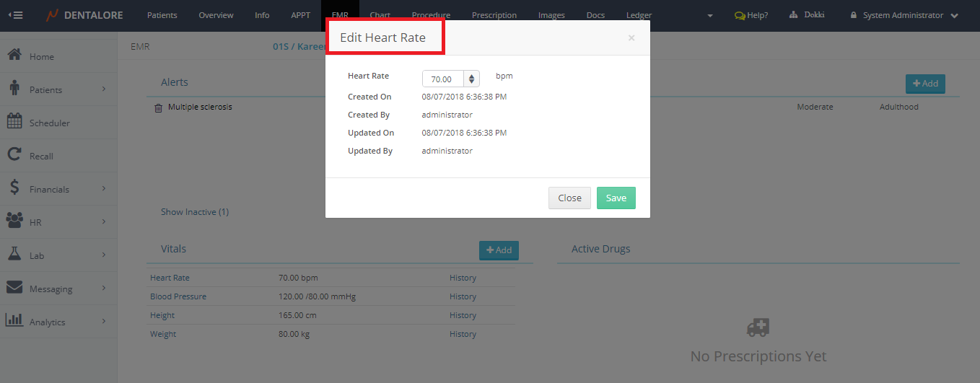Open the Ledger tab

tap(639, 15)
